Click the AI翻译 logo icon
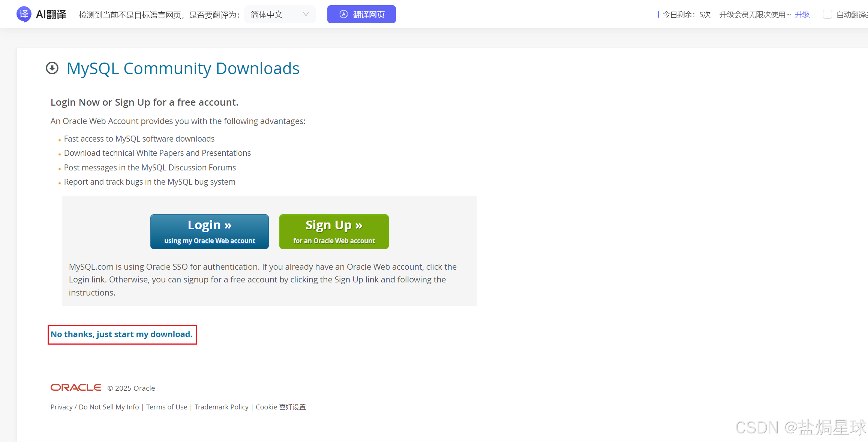868x442 pixels. 24,14
